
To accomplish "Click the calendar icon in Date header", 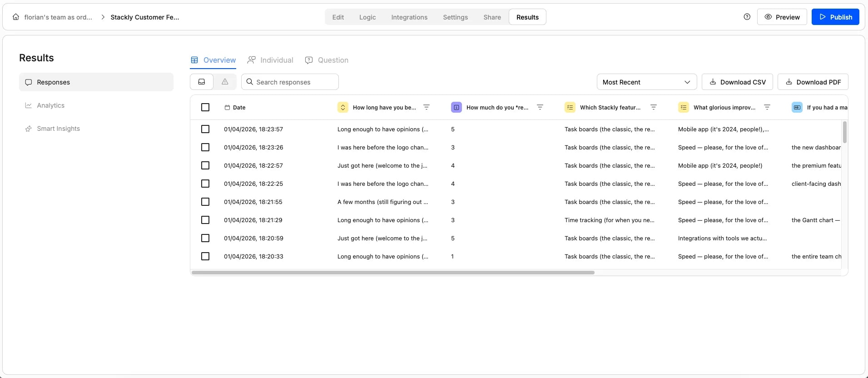I will [227, 108].
